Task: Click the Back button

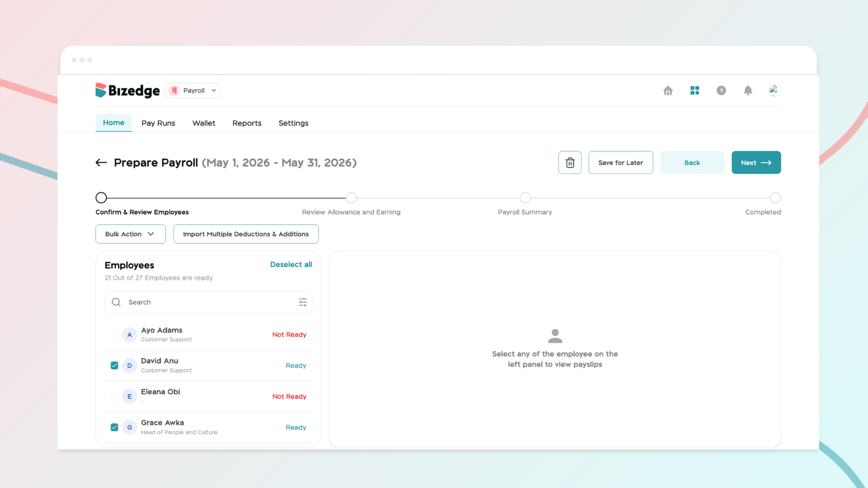Action: 692,163
